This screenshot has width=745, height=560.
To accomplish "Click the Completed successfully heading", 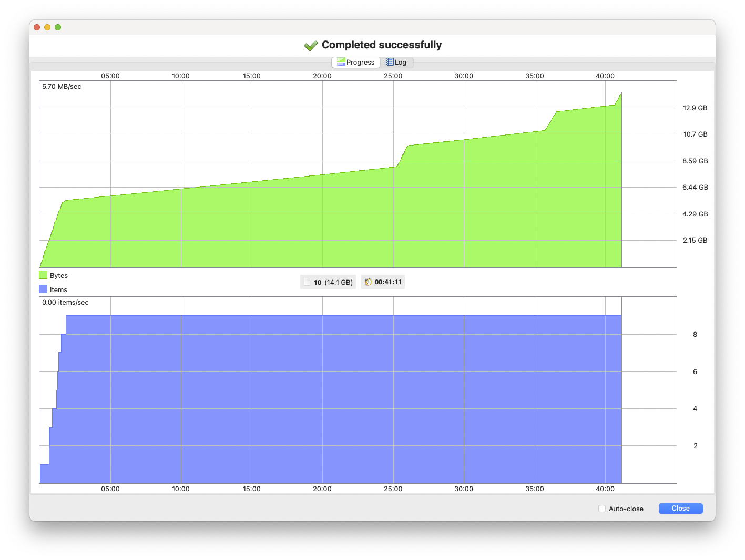I will point(382,45).
